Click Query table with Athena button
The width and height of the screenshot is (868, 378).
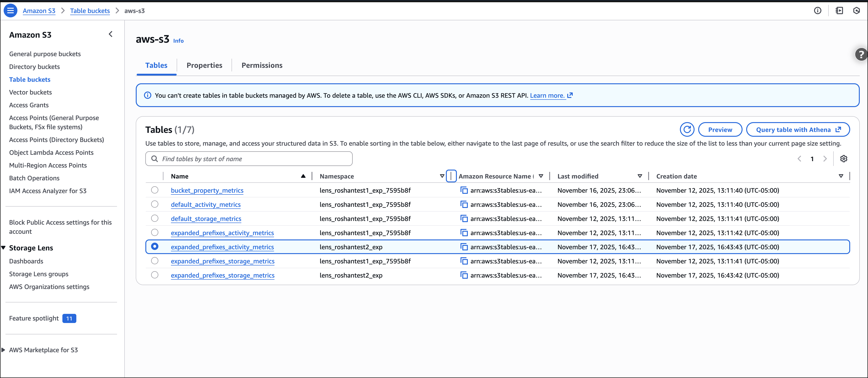pyautogui.click(x=798, y=130)
